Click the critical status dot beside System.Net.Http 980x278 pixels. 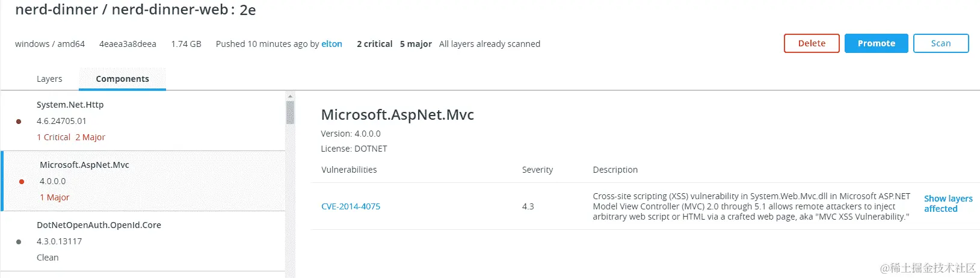point(19,122)
